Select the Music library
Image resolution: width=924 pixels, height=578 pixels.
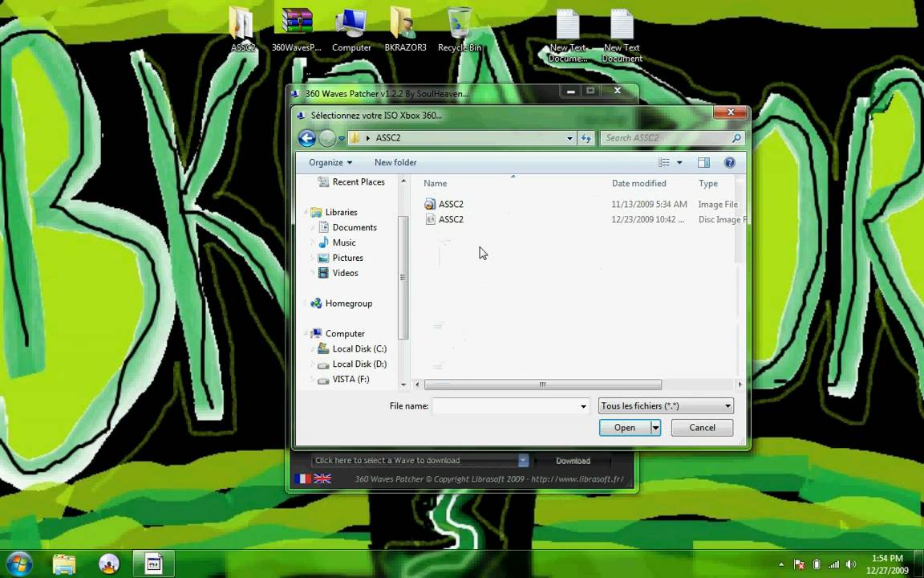[x=337, y=243]
